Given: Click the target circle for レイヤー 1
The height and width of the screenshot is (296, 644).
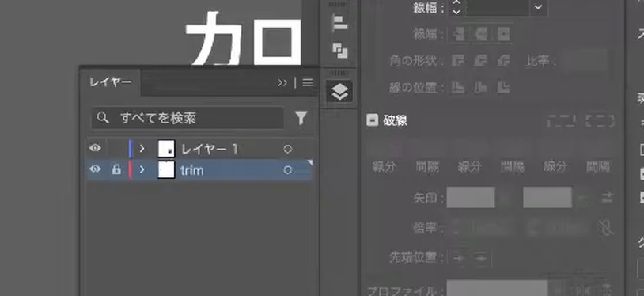Looking at the screenshot, I should tap(287, 150).
